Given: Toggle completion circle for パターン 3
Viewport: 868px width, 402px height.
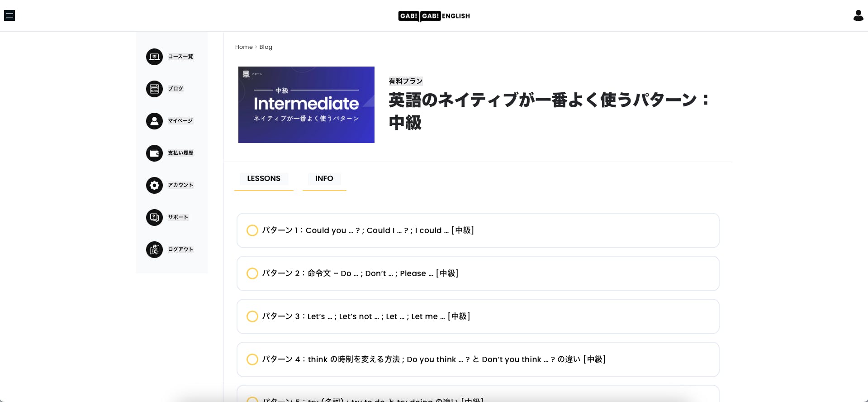Looking at the screenshot, I should (x=252, y=316).
